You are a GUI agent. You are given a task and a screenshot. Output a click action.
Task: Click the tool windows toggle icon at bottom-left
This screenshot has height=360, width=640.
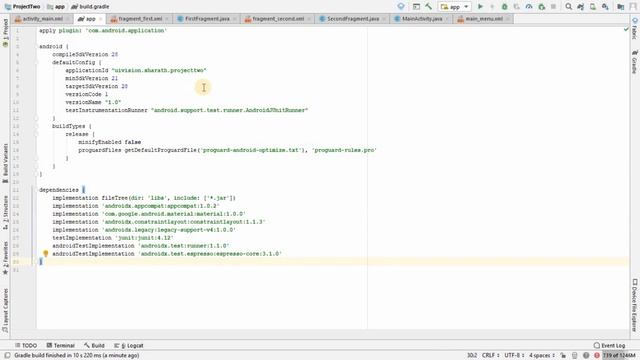pos(7,356)
